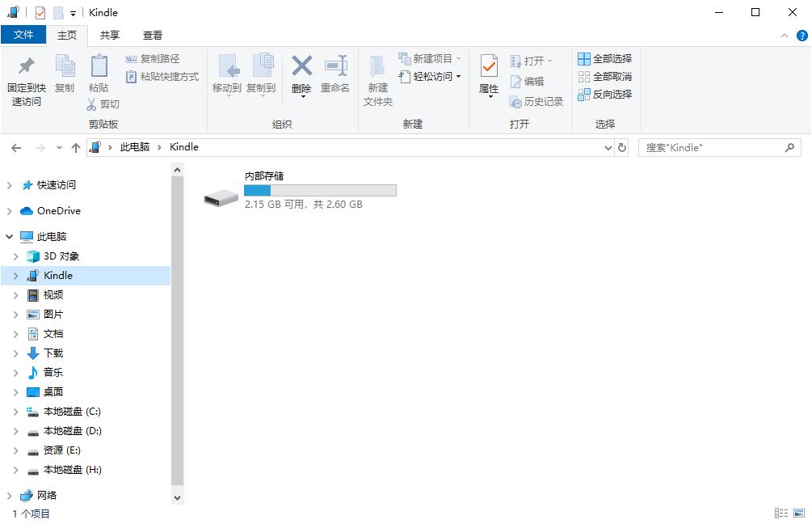Image resolution: width=812 pixels, height=524 pixels.
Task: Click 反向选择 to invert selection
Action: click(605, 94)
